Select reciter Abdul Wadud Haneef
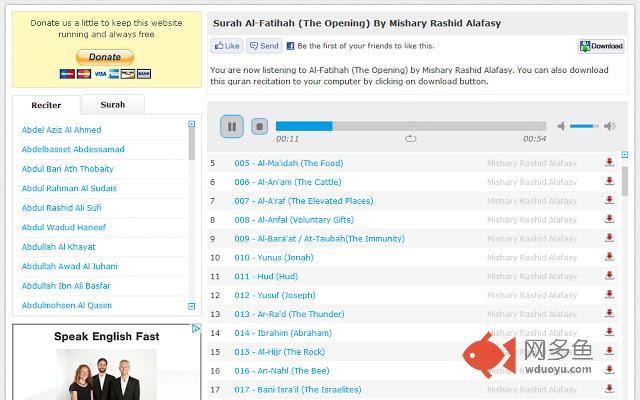This screenshot has height=400, width=640. (x=63, y=227)
